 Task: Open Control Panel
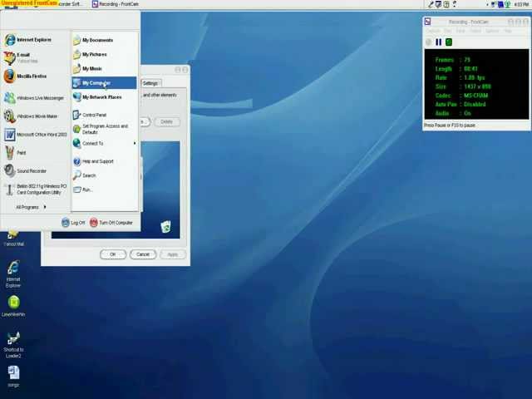(x=105, y=115)
